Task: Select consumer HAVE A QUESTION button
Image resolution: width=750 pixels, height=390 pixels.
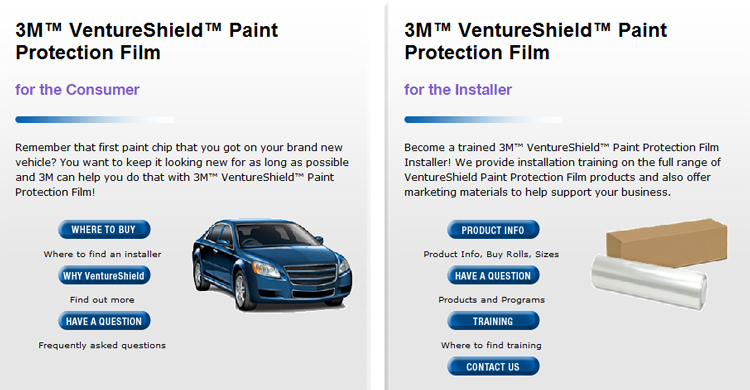Action: tap(104, 321)
